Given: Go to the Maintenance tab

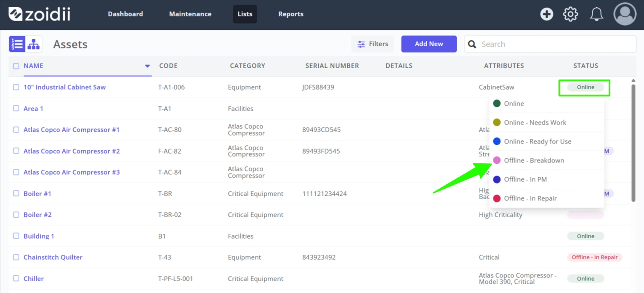Looking at the screenshot, I should [190, 14].
